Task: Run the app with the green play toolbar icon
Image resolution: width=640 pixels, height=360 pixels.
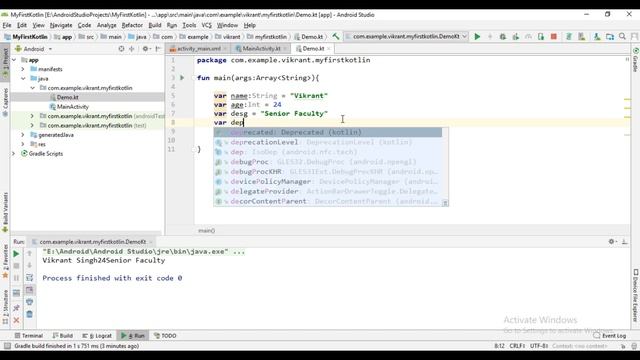Action: (477, 37)
